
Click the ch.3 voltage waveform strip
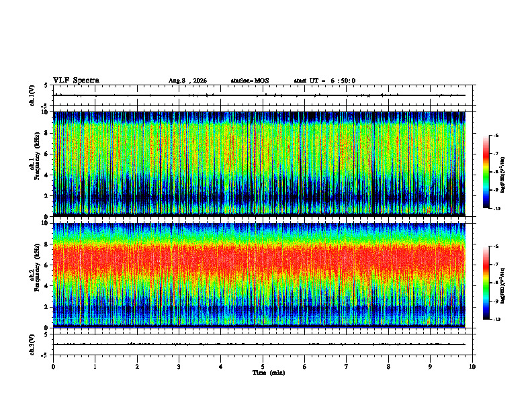point(263,345)
